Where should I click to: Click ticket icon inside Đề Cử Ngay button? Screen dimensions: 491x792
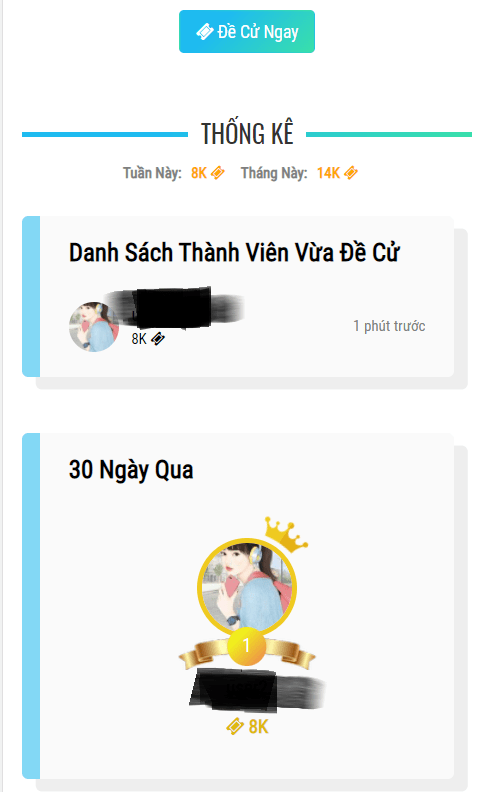point(205,32)
